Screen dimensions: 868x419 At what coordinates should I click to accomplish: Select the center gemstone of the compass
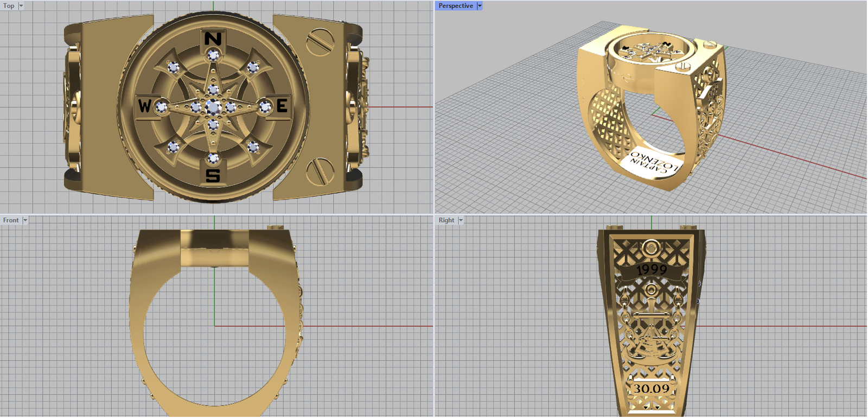[x=213, y=107]
